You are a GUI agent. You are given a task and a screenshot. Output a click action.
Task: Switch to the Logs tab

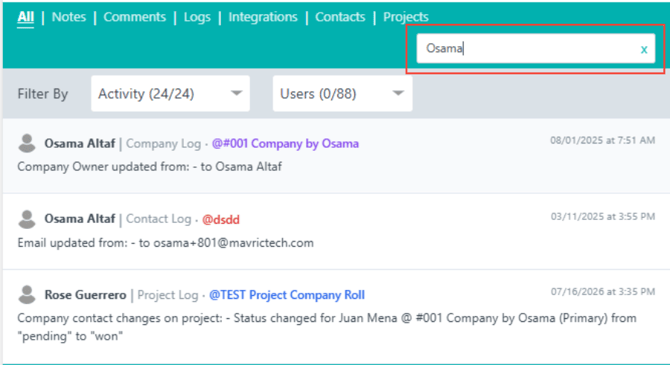(x=197, y=18)
